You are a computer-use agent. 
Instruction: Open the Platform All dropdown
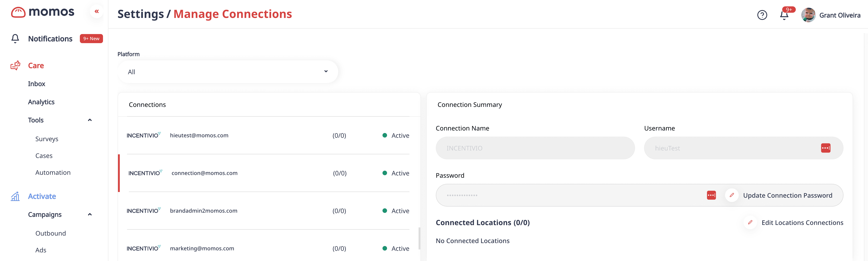coord(228,72)
